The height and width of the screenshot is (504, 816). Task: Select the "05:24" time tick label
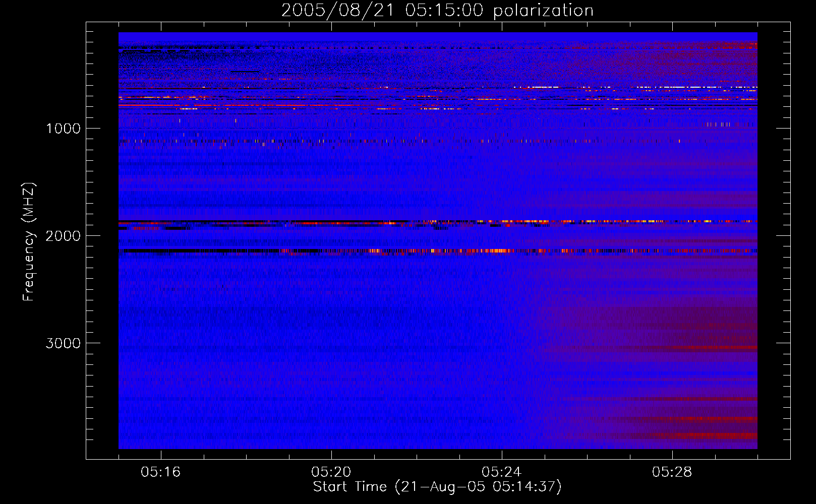click(502, 472)
